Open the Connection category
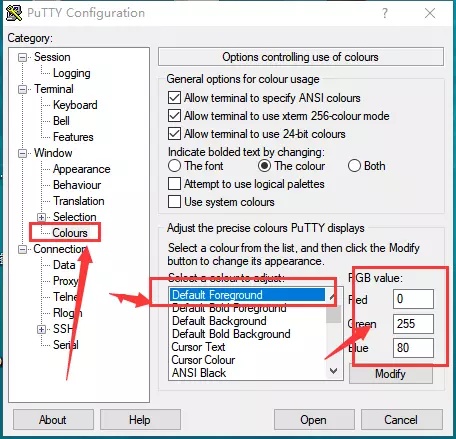 (x=60, y=249)
